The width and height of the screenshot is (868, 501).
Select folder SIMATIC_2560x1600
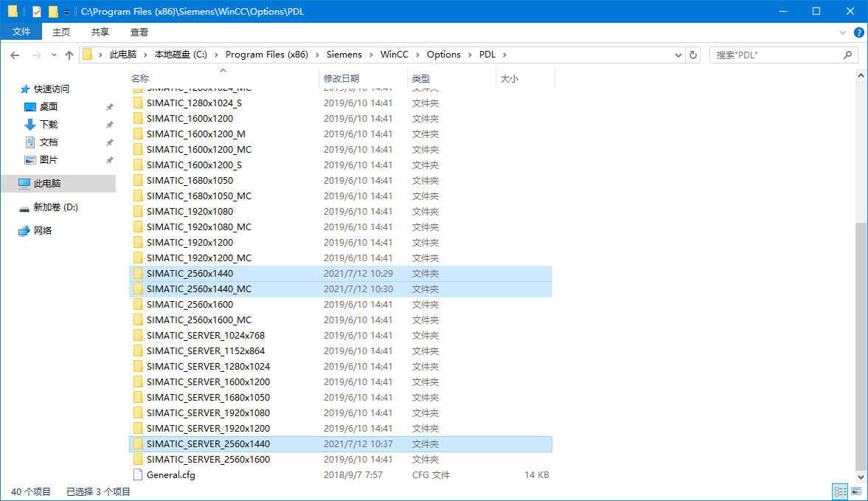tap(341, 305)
